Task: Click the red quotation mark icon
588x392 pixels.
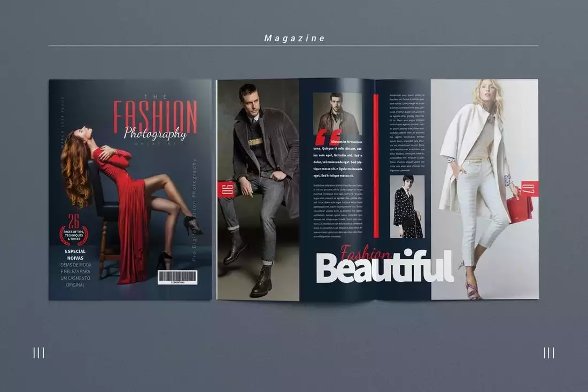Action: pos(327,137)
